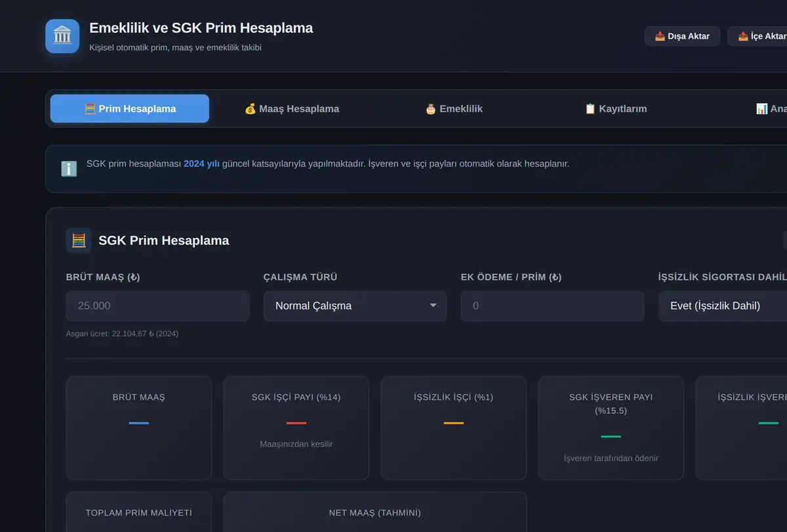
Task: Click the "İşveren tarafından ödenir" note
Action: pyautogui.click(x=611, y=458)
